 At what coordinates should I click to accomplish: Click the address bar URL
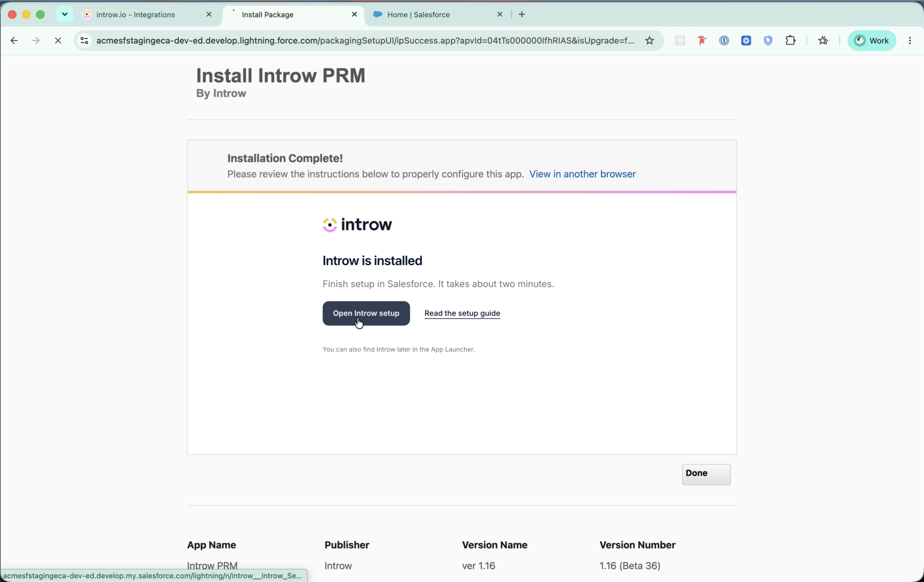365,41
